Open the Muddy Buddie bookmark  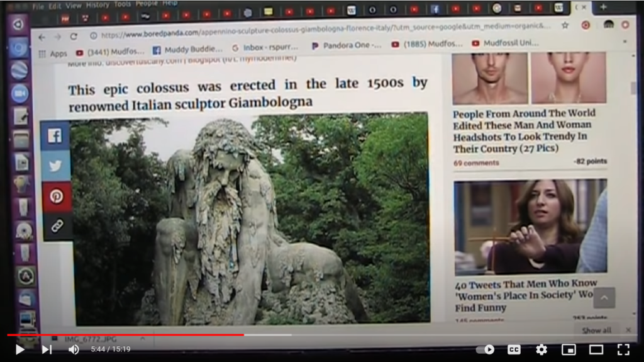(187, 48)
